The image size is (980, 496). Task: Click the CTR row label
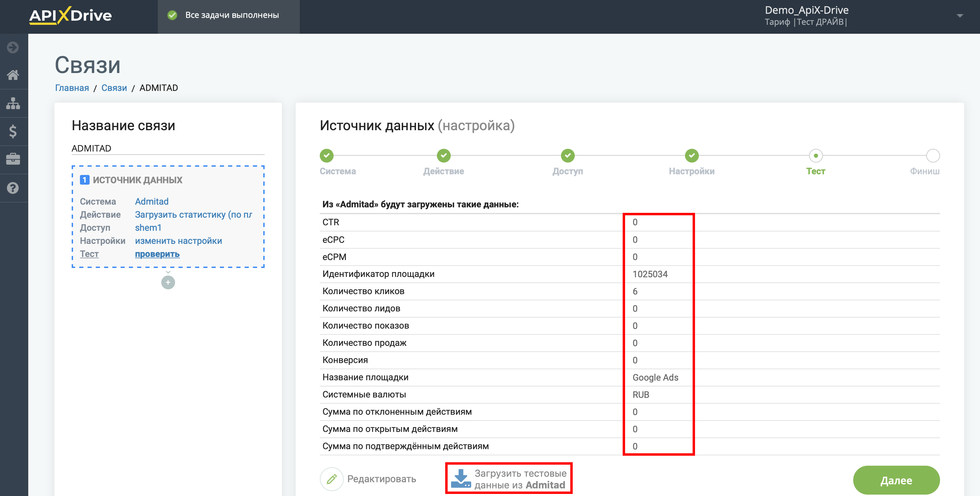click(x=330, y=222)
